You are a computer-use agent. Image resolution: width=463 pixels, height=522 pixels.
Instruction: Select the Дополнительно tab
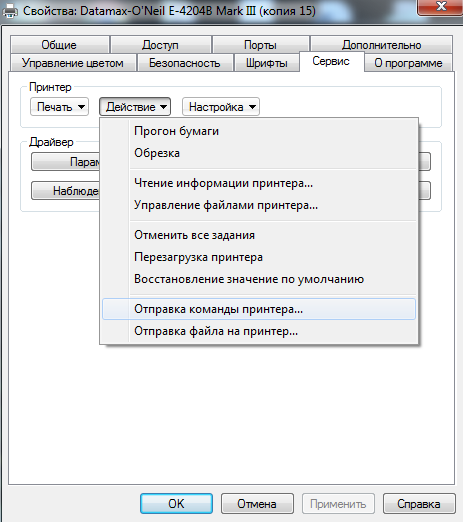coord(381,45)
